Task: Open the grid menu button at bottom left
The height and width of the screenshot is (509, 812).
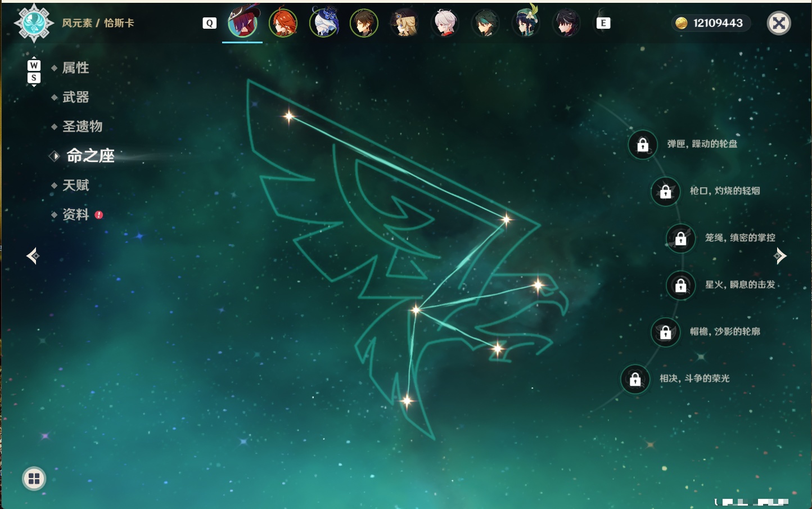Action: (x=34, y=479)
